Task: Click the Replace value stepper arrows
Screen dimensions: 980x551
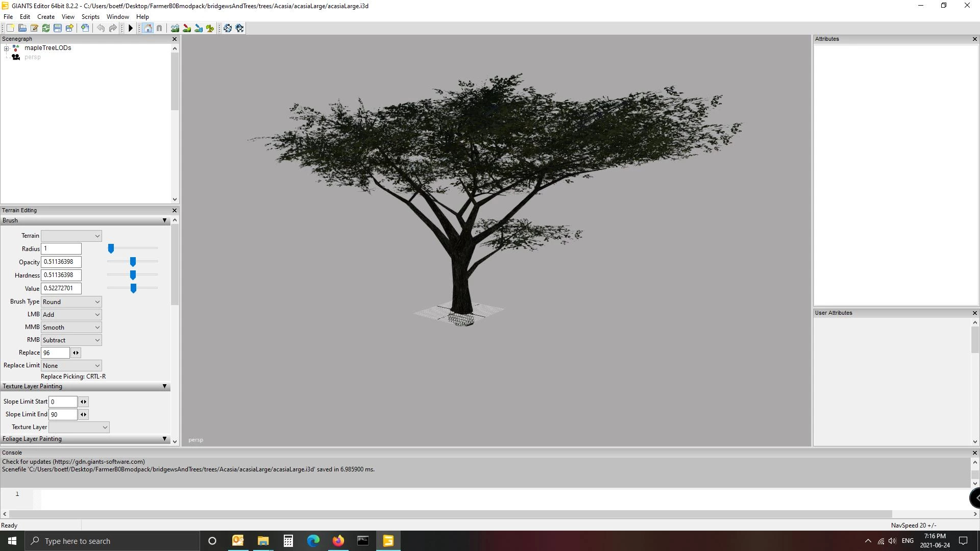Action: (x=76, y=353)
